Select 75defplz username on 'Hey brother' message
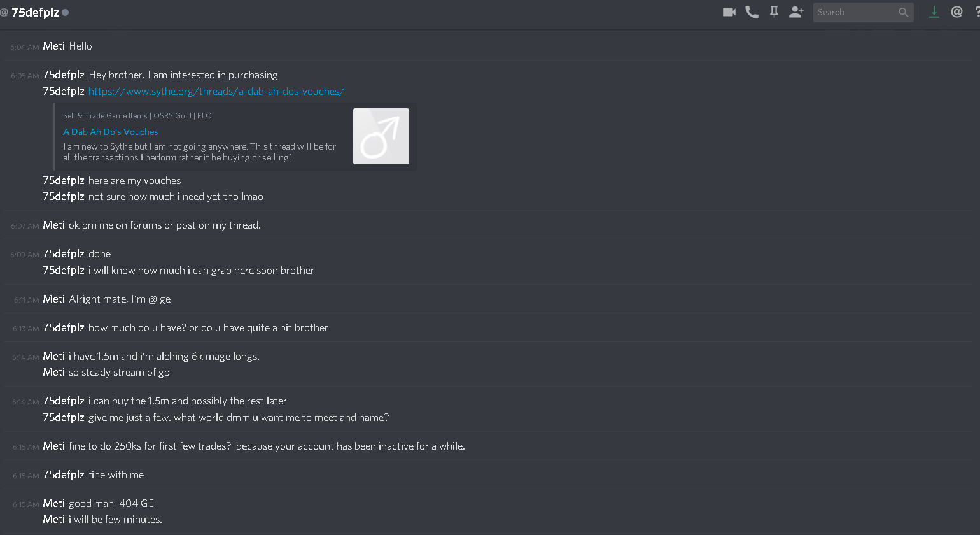The height and width of the screenshot is (535, 980). coord(64,75)
